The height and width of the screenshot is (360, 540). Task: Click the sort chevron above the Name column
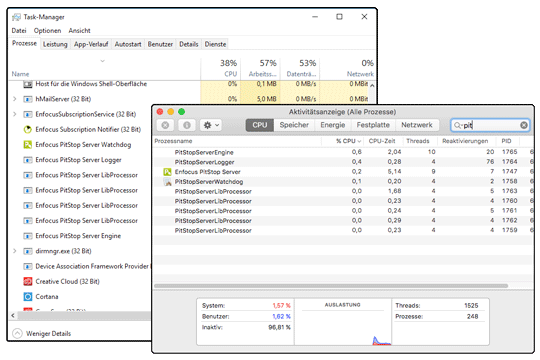tap(102, 61)
